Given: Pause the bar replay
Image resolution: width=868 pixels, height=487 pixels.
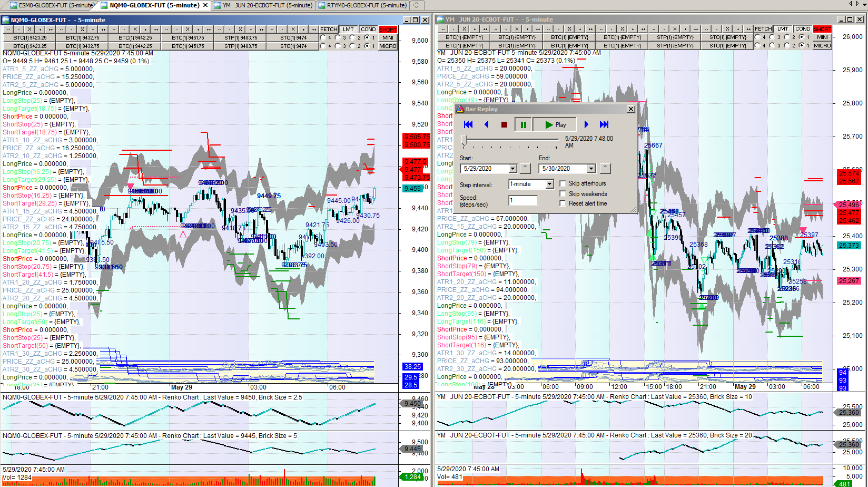Looking at the screenshot, I should [523, 125].
